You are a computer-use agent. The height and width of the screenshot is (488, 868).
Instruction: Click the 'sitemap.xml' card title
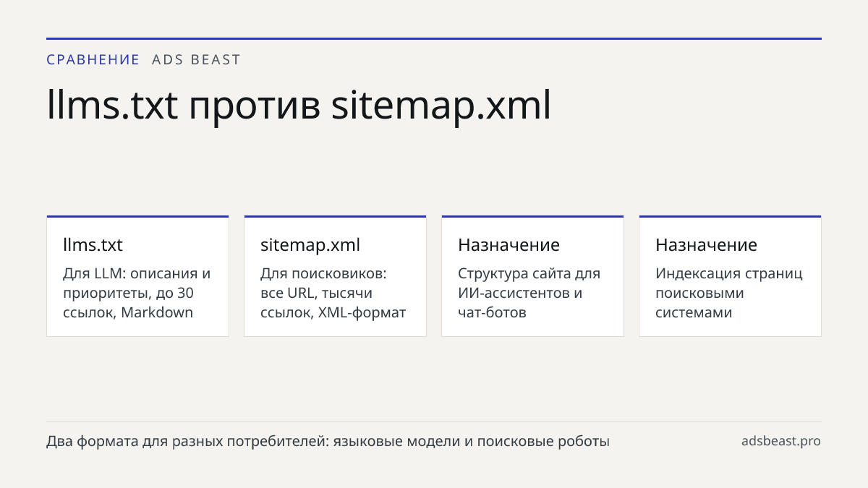[x=310, y=244]
